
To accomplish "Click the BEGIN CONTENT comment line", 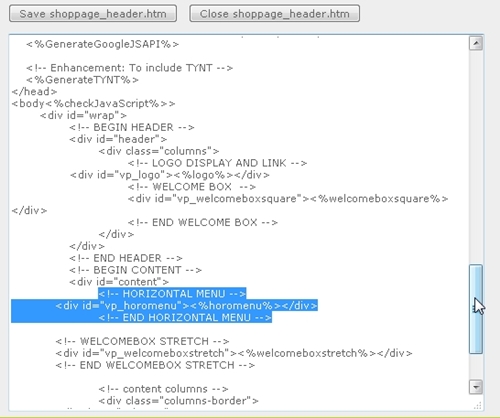I will [135, 270].
